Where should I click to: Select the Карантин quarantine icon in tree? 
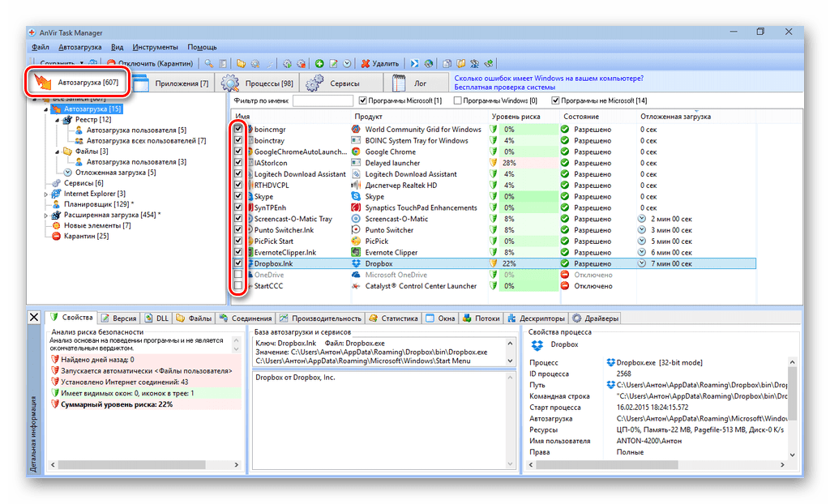tap(57, 237)
